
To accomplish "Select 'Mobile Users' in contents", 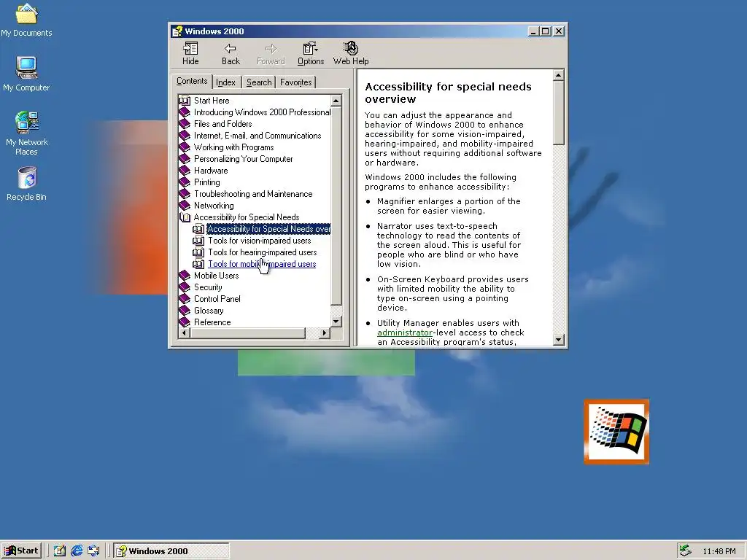I will pyautogui.click(x=216, y=276).
